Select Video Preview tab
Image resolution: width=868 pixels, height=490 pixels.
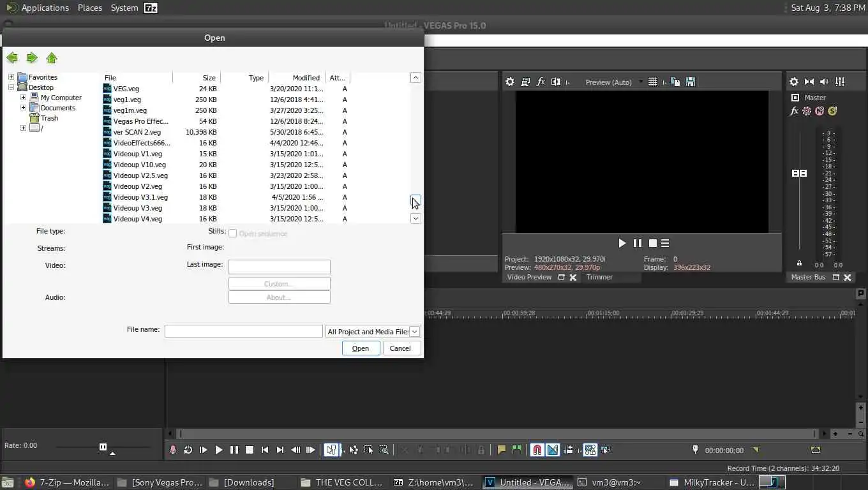pos(529,277)
